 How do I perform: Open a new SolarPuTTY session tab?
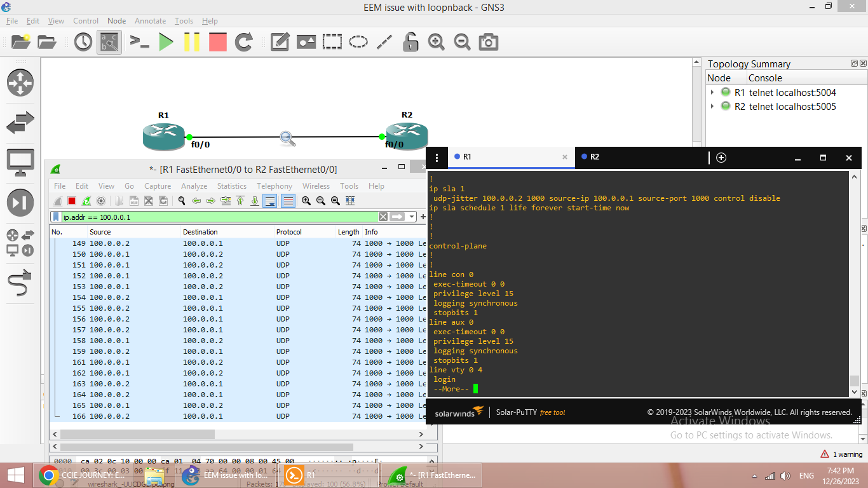(721, 158)
